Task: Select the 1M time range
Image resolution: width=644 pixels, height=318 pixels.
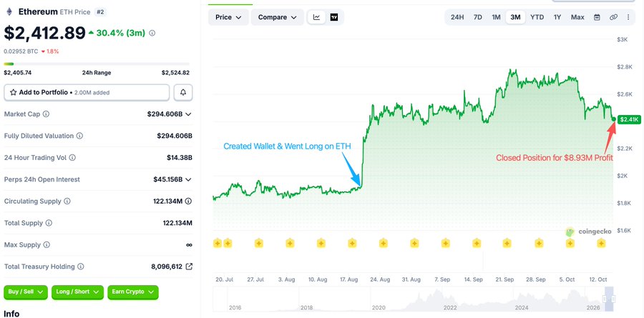Action: point(496,17)
